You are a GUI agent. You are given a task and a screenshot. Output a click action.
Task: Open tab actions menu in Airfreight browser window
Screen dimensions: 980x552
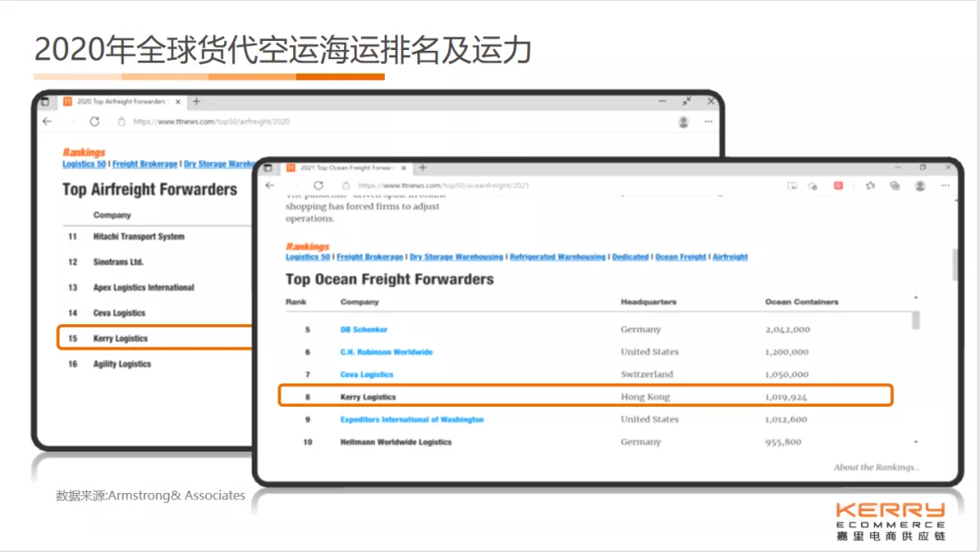45,102
